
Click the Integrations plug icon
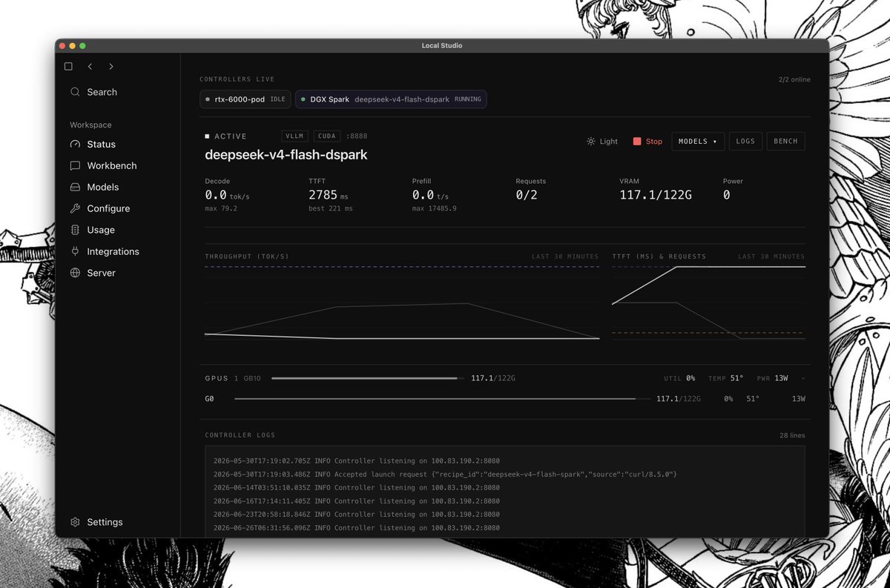coord(75,251)
